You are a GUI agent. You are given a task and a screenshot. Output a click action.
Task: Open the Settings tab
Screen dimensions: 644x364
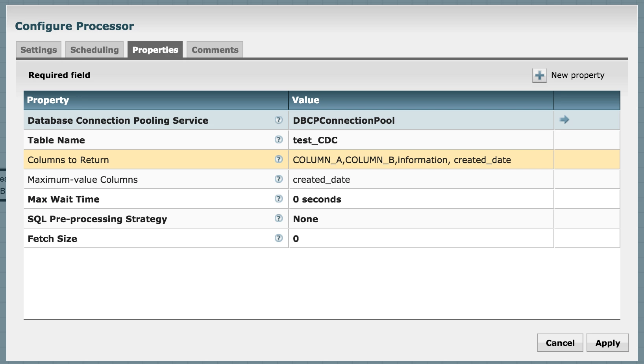tap(39, 50)
